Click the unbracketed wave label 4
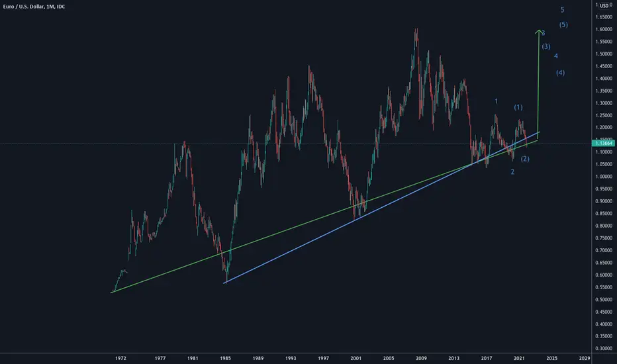The width and height of the screenshot is (617, 364). [x=556, y=56]
